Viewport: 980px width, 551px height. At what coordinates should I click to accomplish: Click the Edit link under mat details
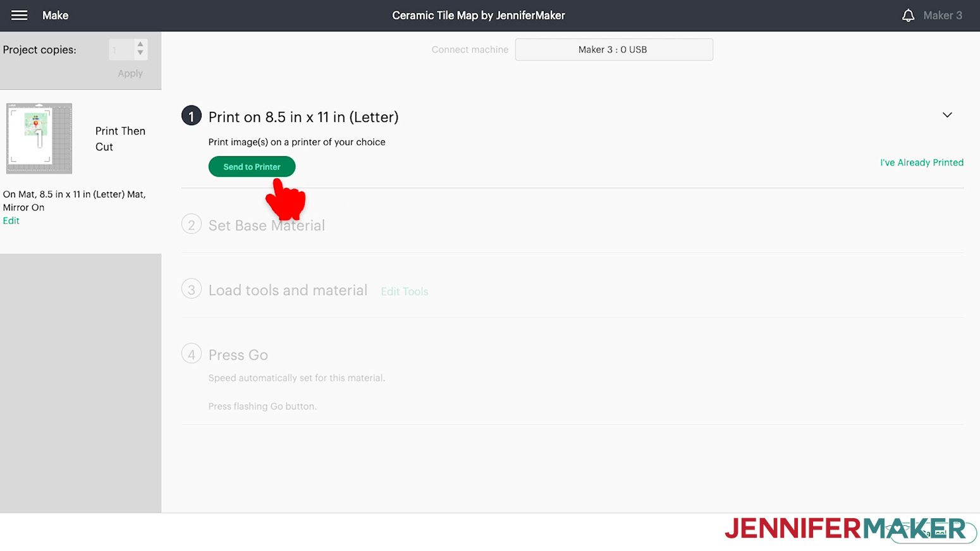(x=11, y=221)
